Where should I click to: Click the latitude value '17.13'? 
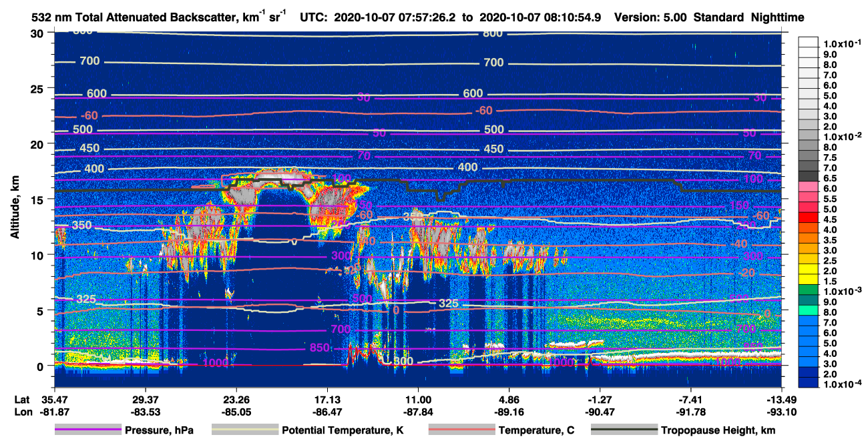(327, 399)
